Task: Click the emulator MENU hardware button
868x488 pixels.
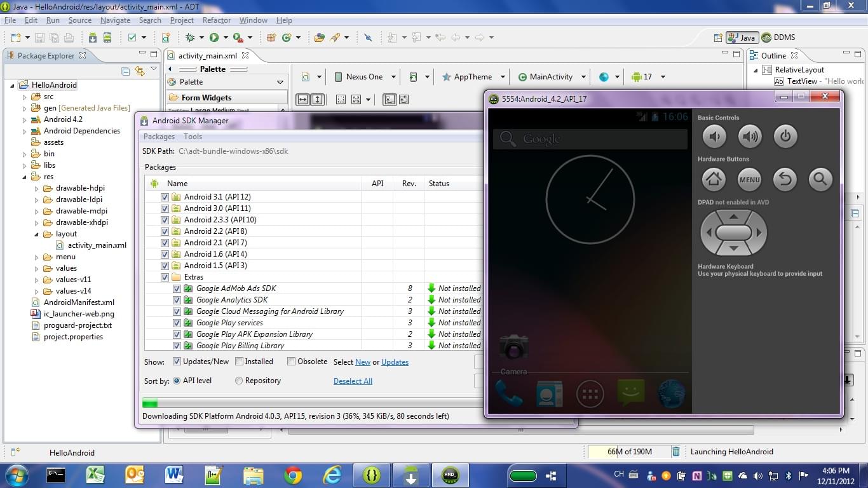Action: point(749,180)
